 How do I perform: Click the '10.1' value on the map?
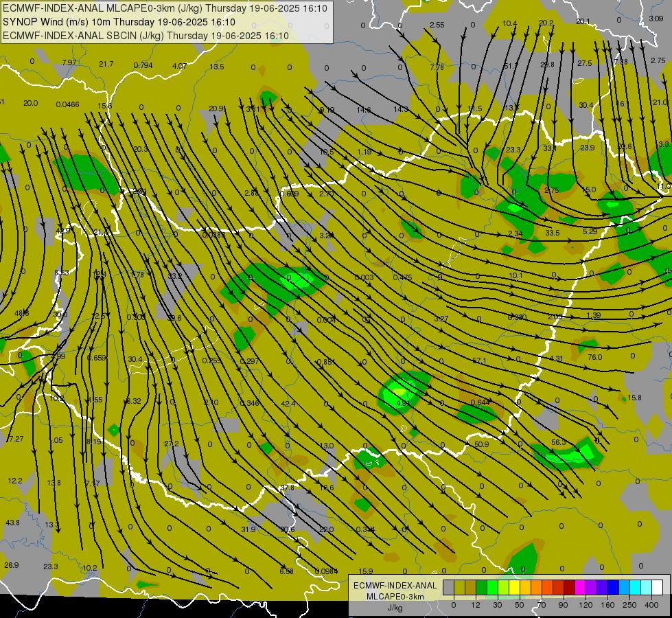click(515, 275)
